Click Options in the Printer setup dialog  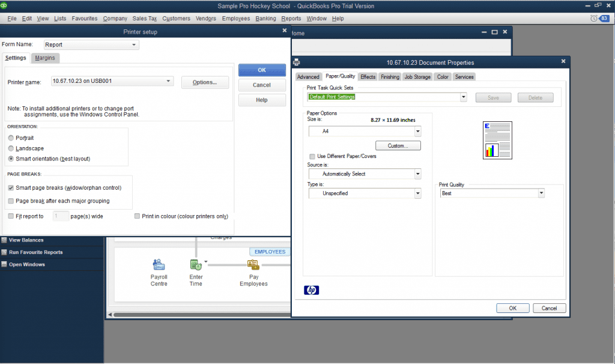(x=204, y=82)
